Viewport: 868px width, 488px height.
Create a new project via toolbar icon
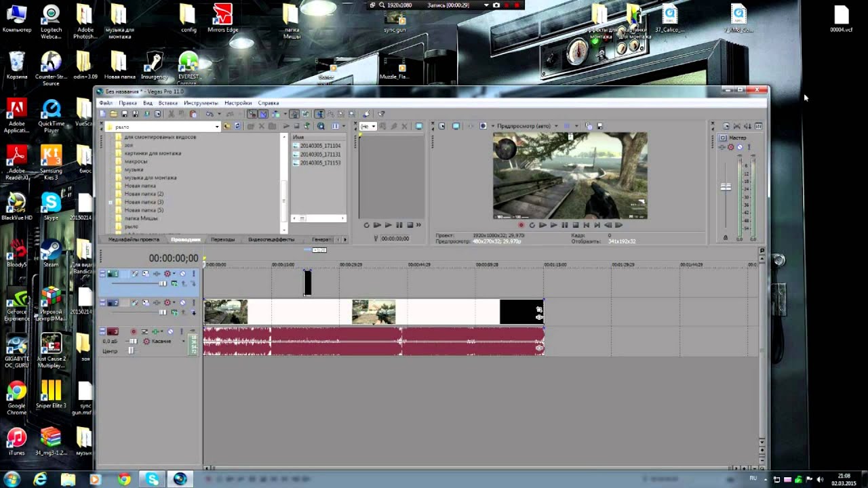103,114
